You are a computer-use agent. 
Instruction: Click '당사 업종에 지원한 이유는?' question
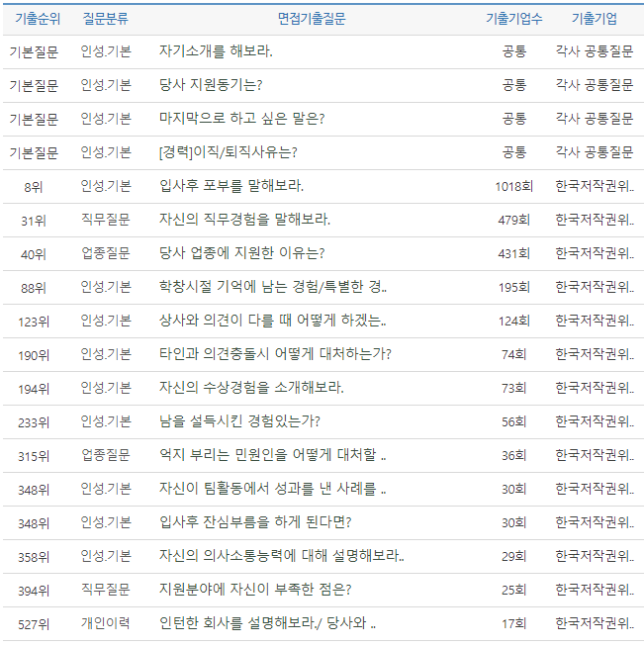click(241, 253)
